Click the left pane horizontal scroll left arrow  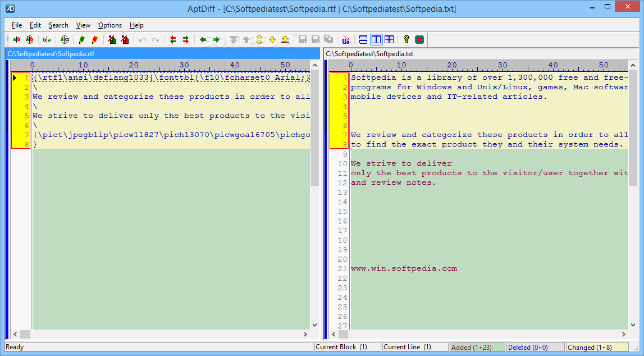tap(16, 334)
